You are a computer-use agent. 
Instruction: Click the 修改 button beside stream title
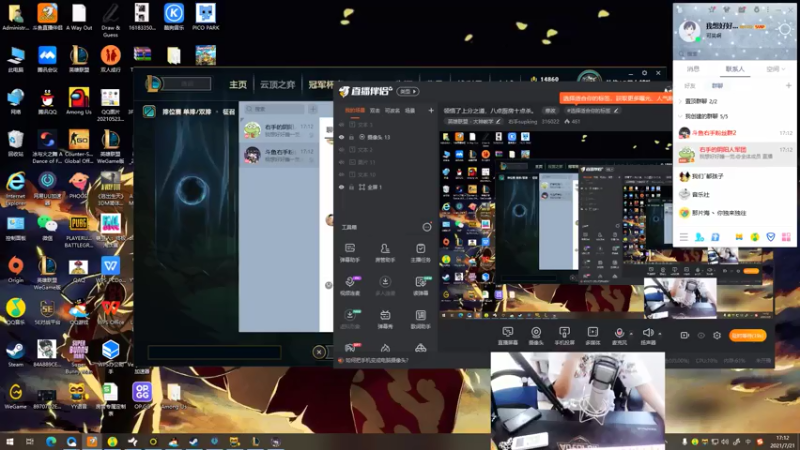549,110
